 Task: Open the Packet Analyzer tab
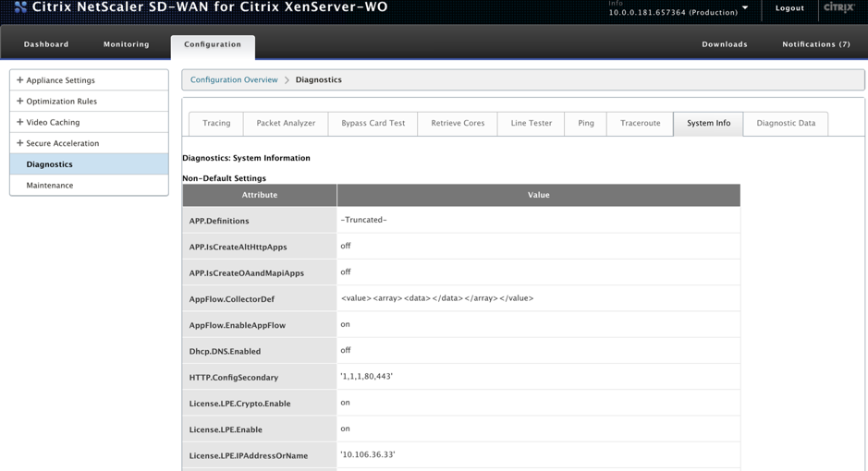286,123
